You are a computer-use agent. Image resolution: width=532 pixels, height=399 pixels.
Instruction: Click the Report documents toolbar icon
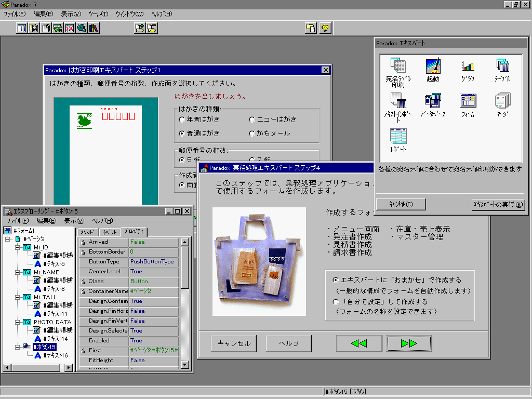(46, 28)
